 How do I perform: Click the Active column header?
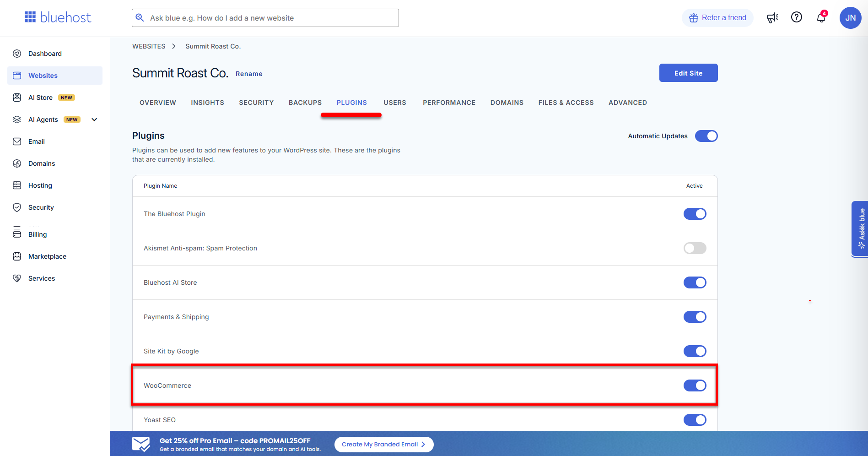(694, 186)
